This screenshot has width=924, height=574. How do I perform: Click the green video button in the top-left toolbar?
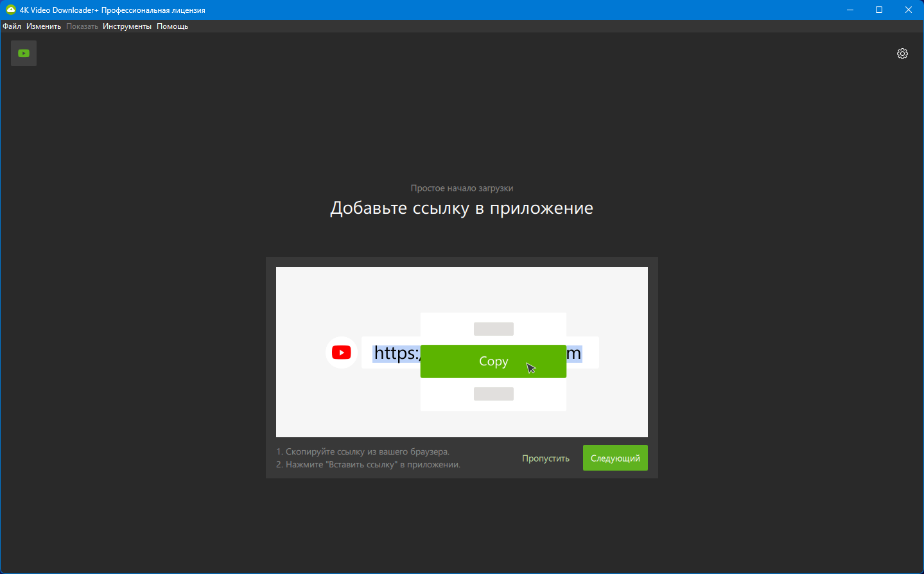click(24, 53)
